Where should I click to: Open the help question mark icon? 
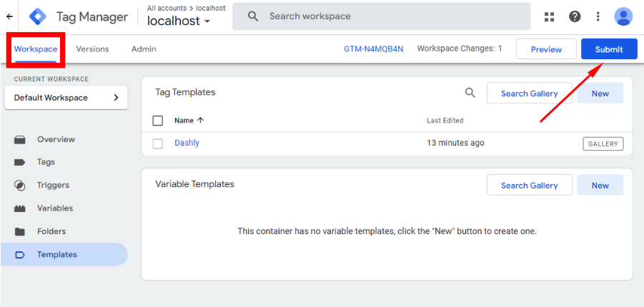[x=575, y=16]
